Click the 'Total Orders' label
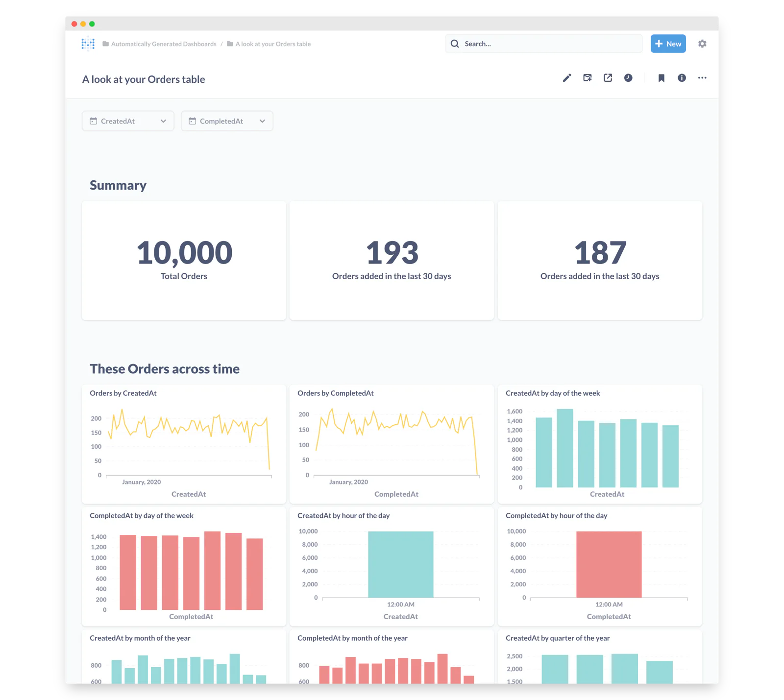This screenshot has height=700, width=784. pyautogui.click(x=184, y=276)
